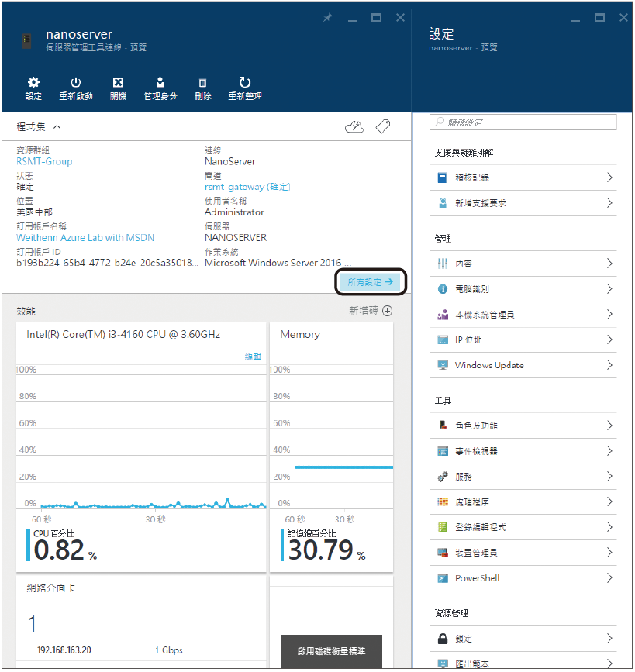Expand 稽核記錄 row chevron

[609, 177]
